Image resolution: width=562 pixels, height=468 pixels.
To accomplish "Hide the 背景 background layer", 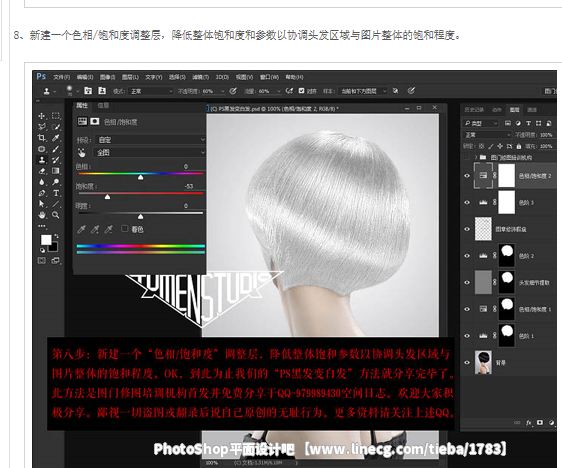I will [467, 362].
